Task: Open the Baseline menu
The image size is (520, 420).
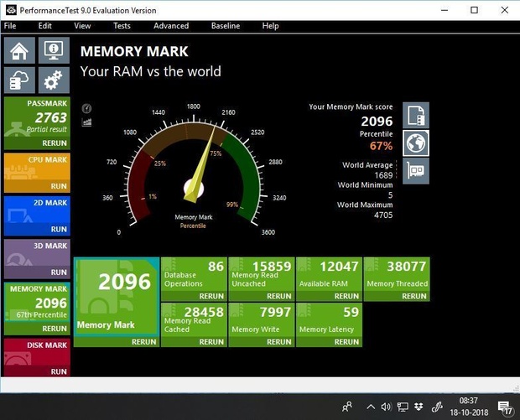Action: pyautogui.click(x=226, y=26)
